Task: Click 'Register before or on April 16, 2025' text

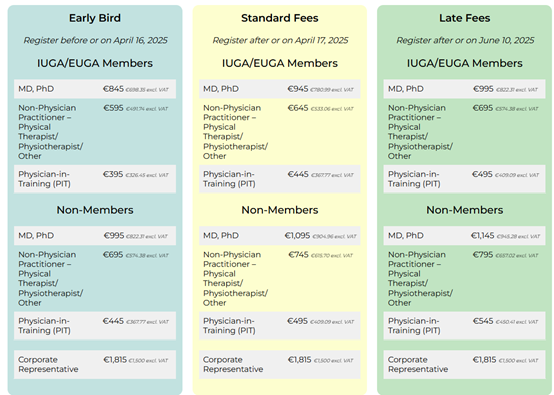Action: point(95,41)
